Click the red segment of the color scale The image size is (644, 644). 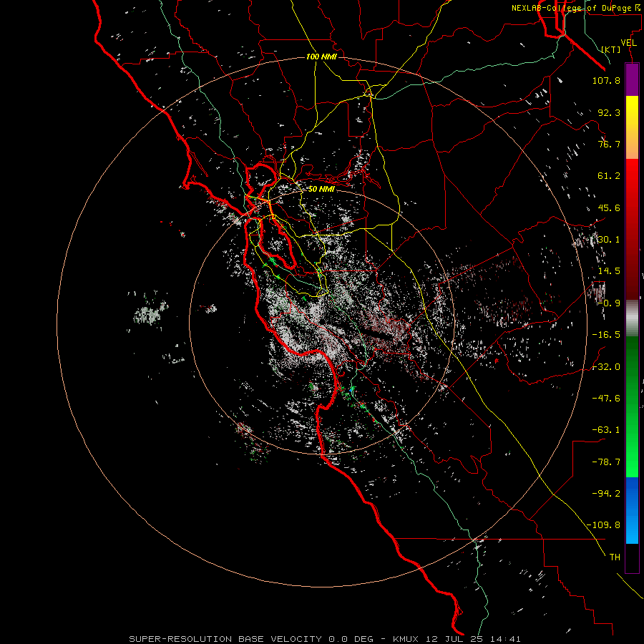632,229
